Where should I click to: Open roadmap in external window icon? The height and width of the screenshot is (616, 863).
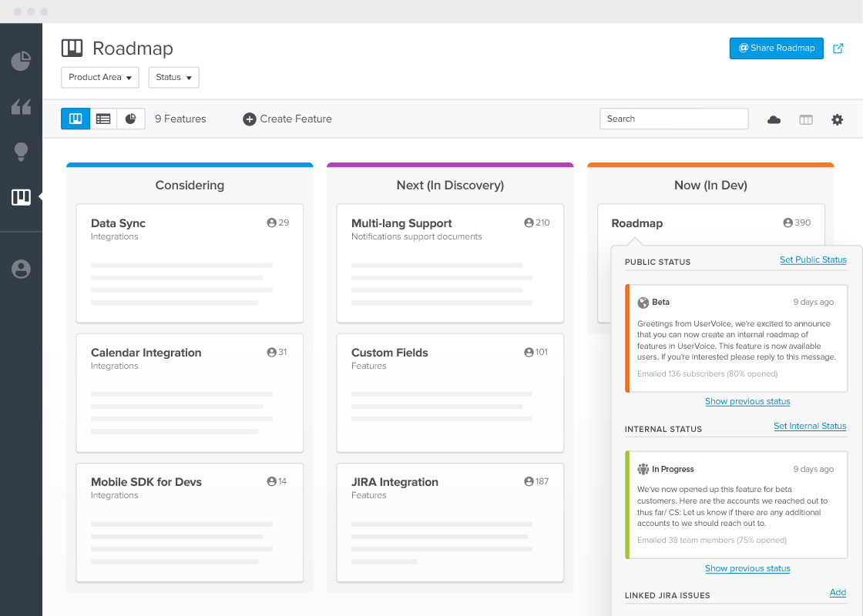click(838, 49)
